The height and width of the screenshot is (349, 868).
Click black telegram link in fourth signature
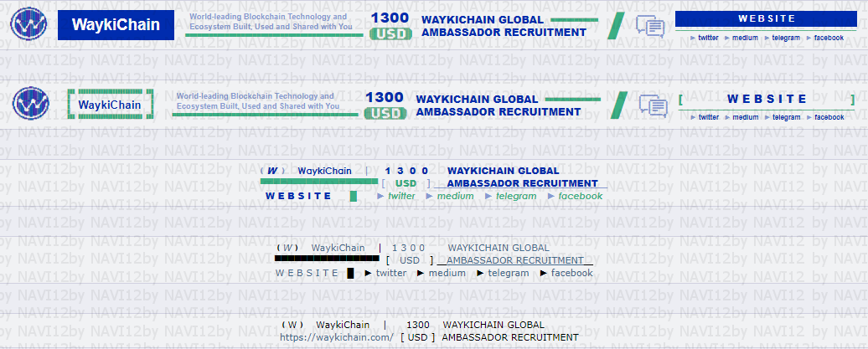[x=509, y=273]
